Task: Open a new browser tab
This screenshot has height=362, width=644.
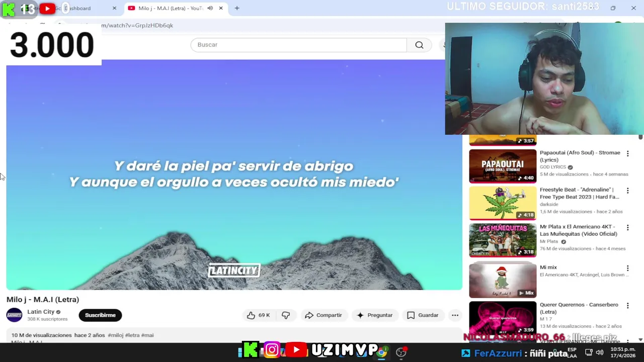Action: [237, 8]
